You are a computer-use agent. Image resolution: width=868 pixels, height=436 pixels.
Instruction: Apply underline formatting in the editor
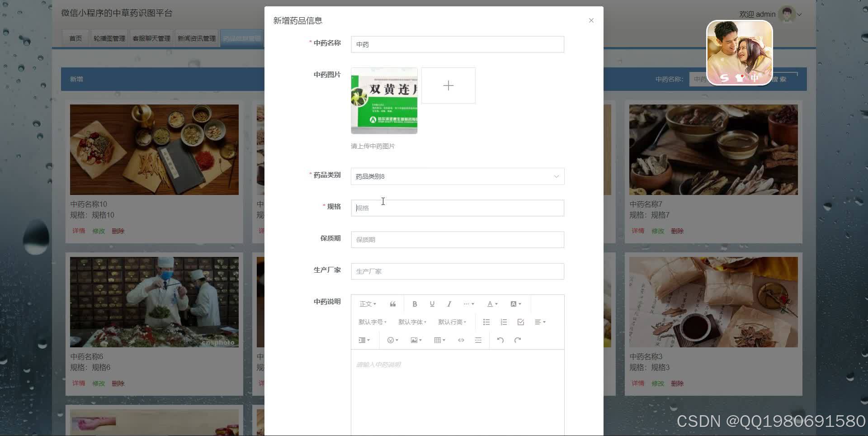tap(431, 303)
